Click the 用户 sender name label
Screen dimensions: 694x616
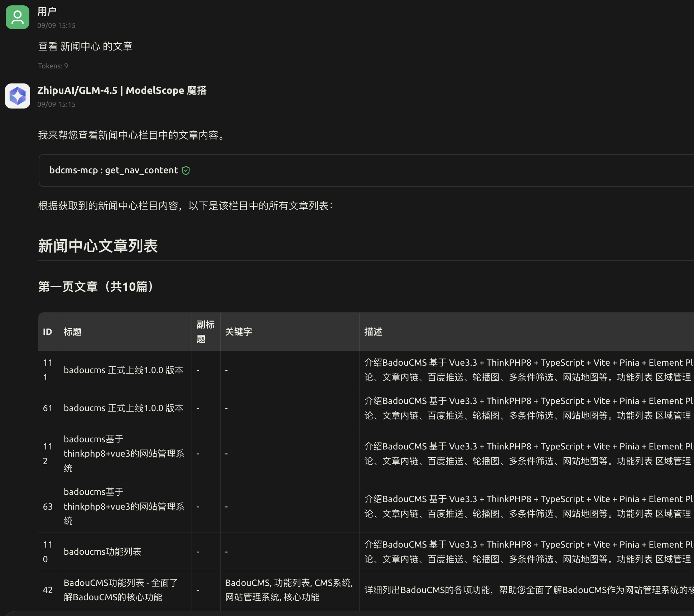[x=47, y=11]
